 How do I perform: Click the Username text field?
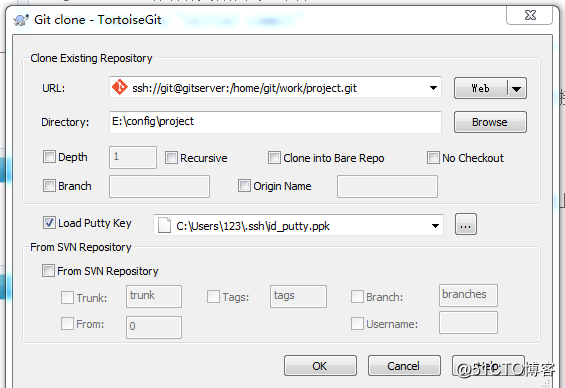(468, 323)
